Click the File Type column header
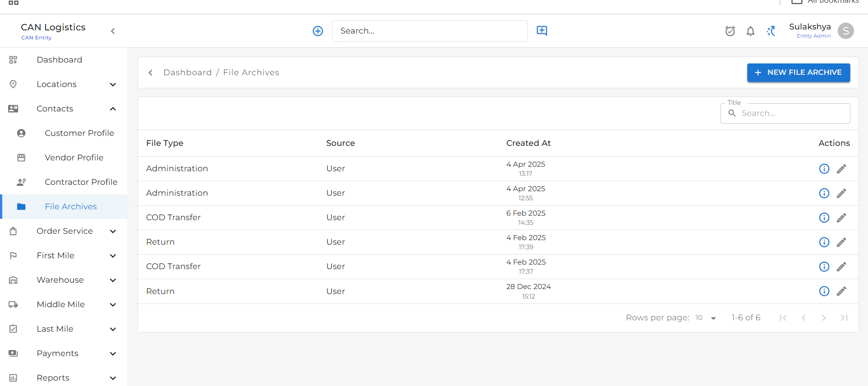Screen dimensions: 868x386 pos(165,143)
